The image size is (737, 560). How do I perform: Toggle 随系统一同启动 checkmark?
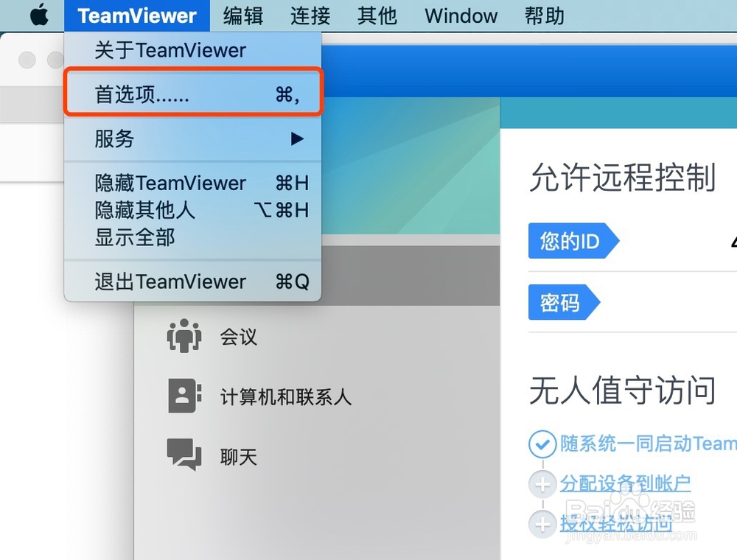(542, 444)
